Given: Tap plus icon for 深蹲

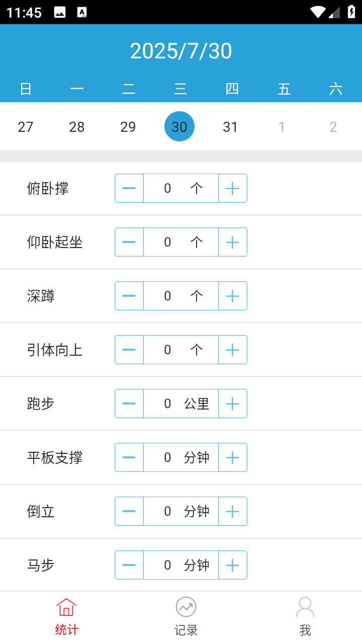Looking at the screenshot, I should pyautogui.click(x=233, y=296).
